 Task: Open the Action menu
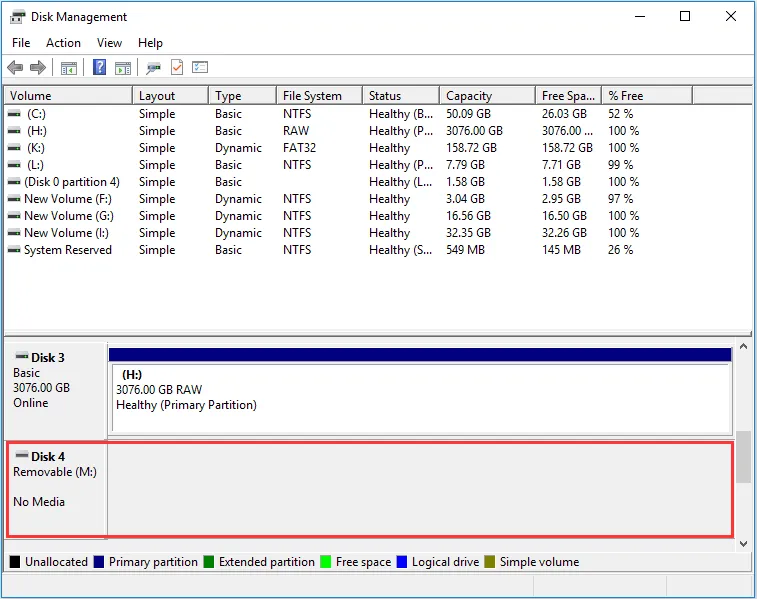63,43
